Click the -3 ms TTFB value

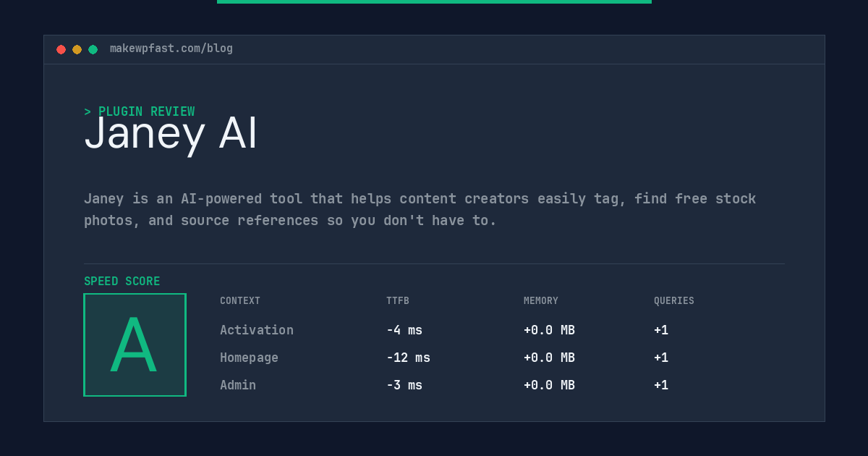[404, 385]
